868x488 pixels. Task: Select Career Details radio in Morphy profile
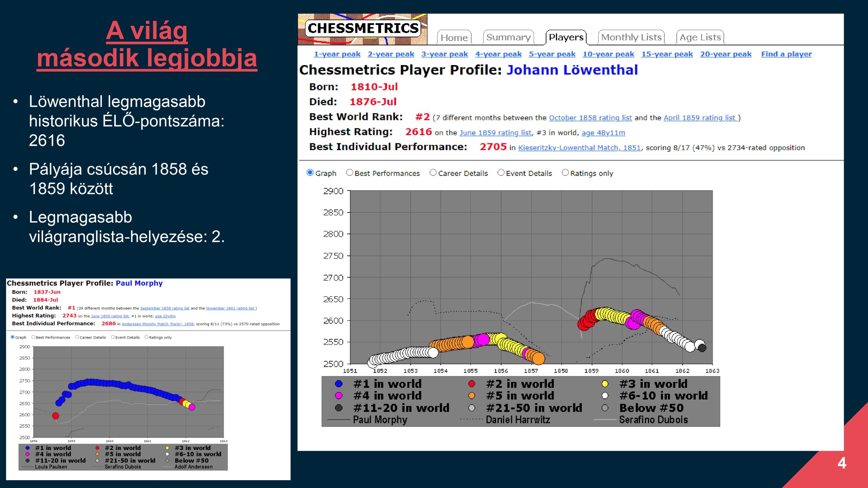pos(77,337)
